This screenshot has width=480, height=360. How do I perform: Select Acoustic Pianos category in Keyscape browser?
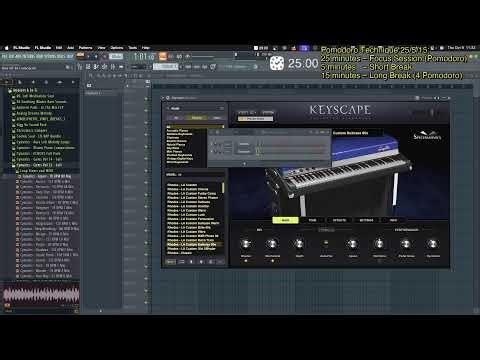(177, 131)
